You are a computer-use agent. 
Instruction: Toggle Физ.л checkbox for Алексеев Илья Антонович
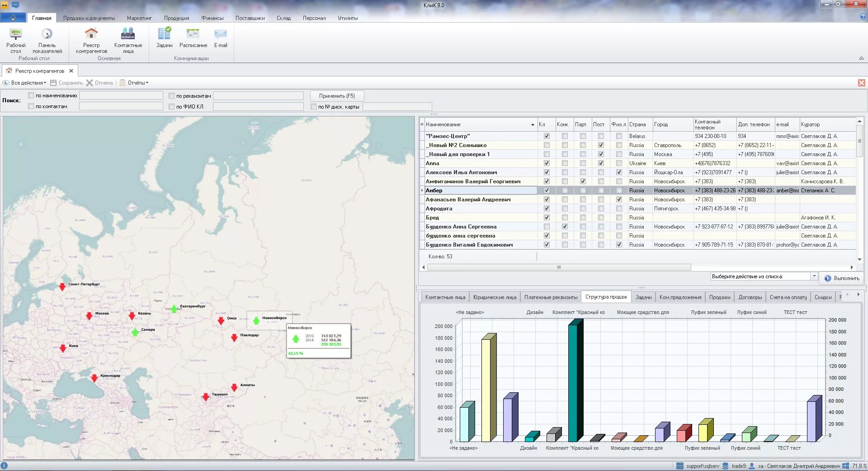(x=619, y=172)
